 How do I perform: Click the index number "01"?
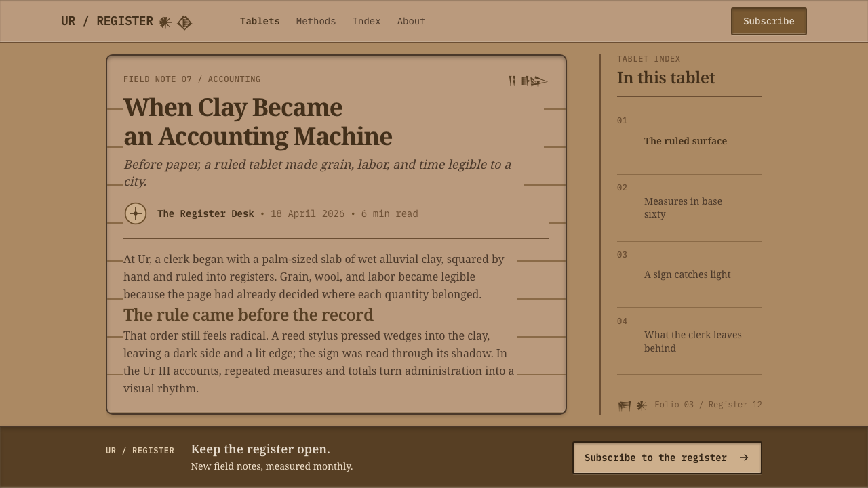click(623, 121)
